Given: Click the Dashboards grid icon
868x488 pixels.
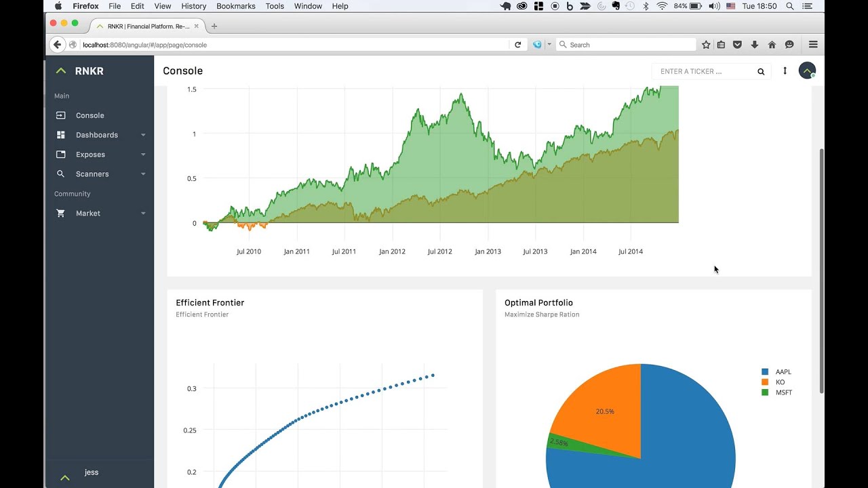Looking at the screenshot, I should 61,135.
